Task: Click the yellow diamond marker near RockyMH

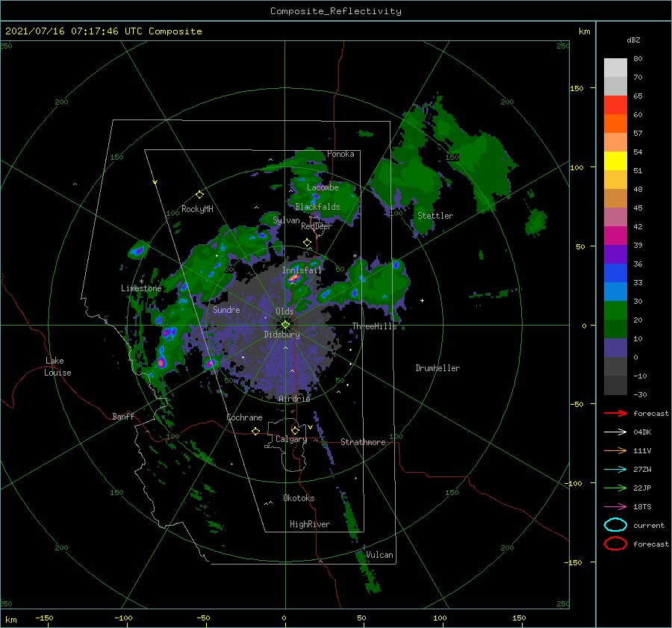Action: tap(199, 195)
